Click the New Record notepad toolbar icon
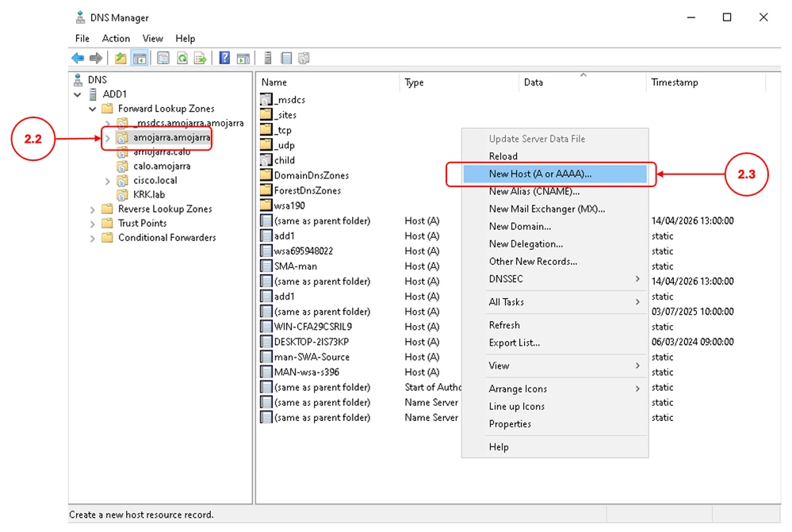This screenshot has width=792, height=532. point(286,58)
